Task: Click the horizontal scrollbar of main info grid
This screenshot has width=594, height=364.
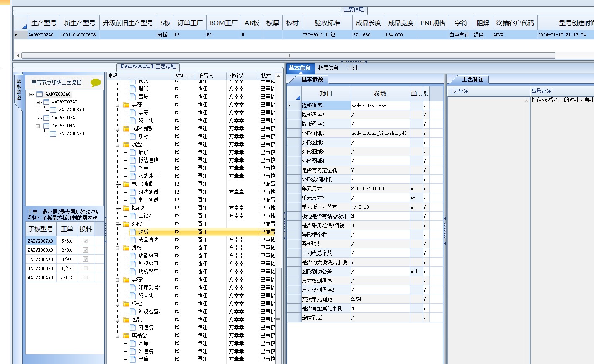Action: pos(288,55)
